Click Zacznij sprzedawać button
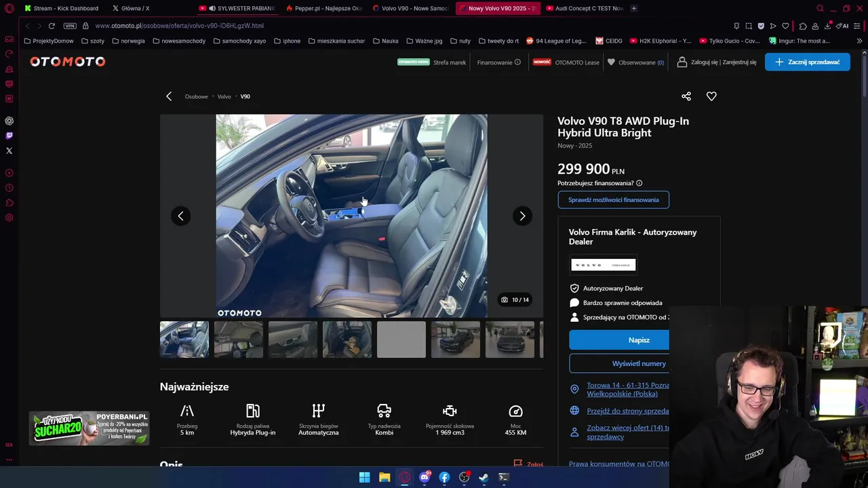 click(x=807, y=62)
